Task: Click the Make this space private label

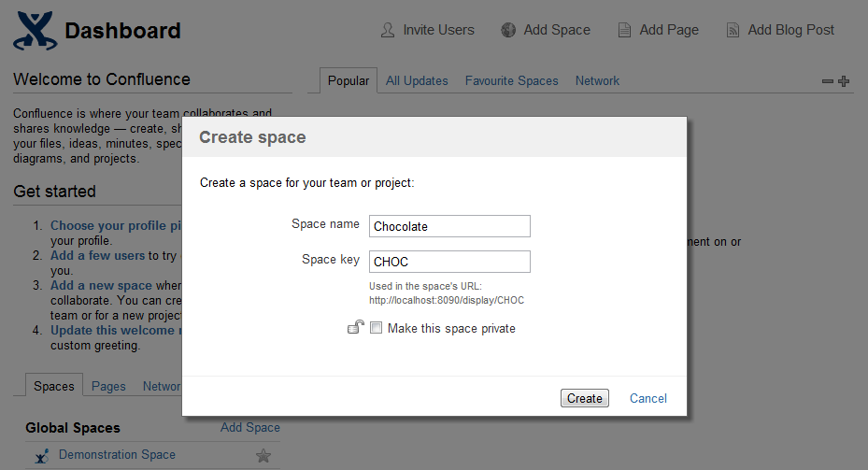Action: tap(451, 328)
